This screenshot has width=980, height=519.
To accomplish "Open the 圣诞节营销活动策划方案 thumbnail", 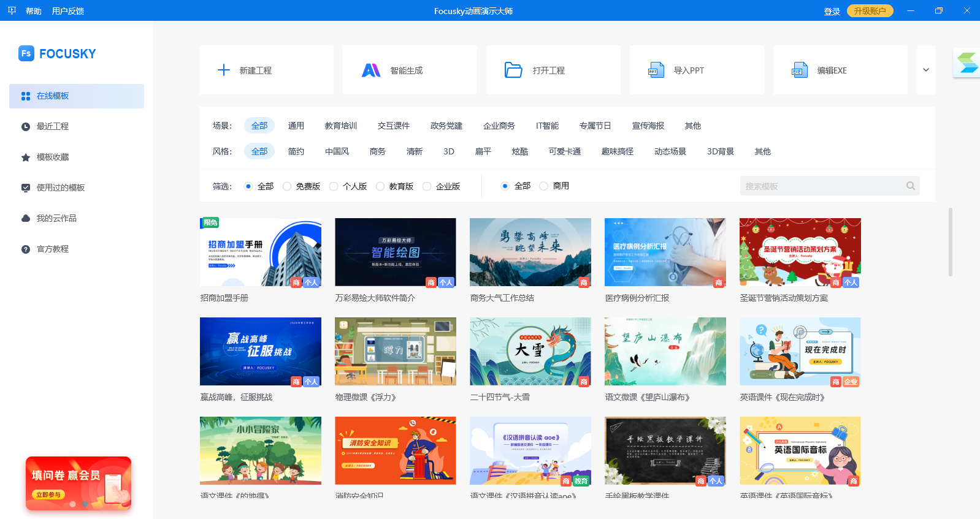I will [800, 252].
